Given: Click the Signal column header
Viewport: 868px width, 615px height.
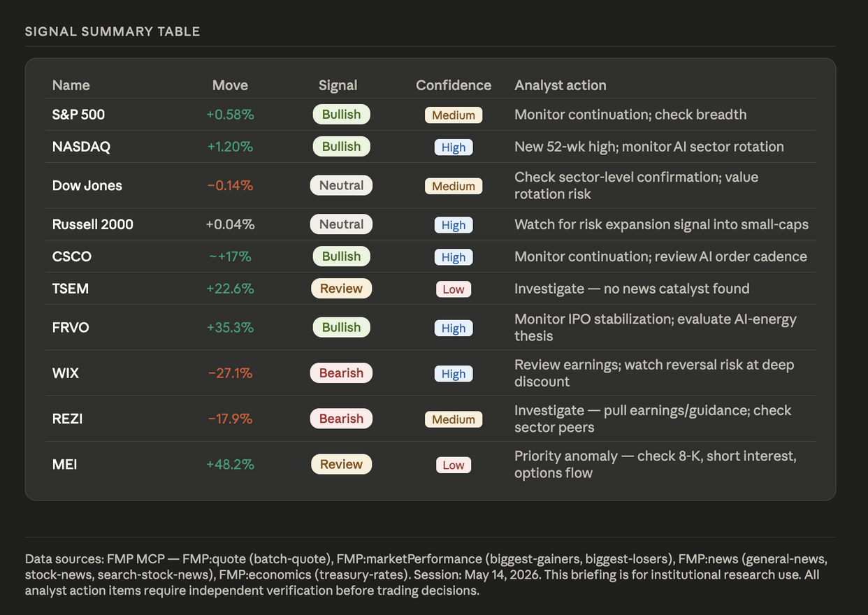Looking at the screenshot, I should click(x=338, y=85).
